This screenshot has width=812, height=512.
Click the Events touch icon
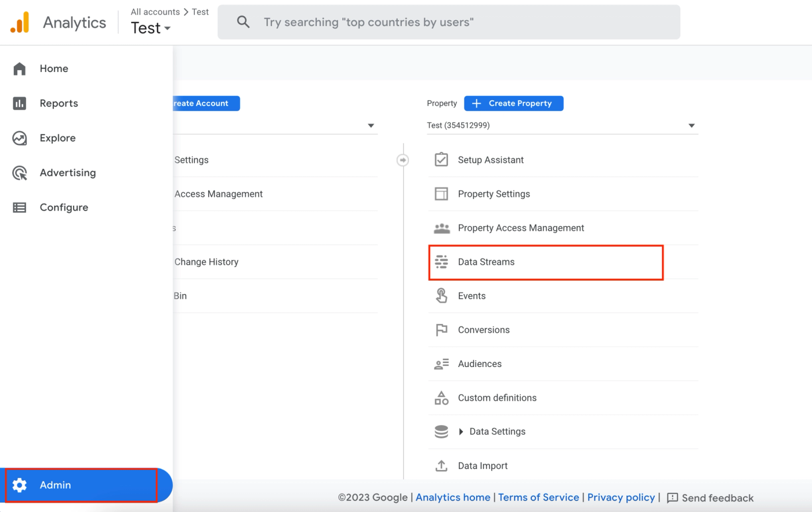441,296
